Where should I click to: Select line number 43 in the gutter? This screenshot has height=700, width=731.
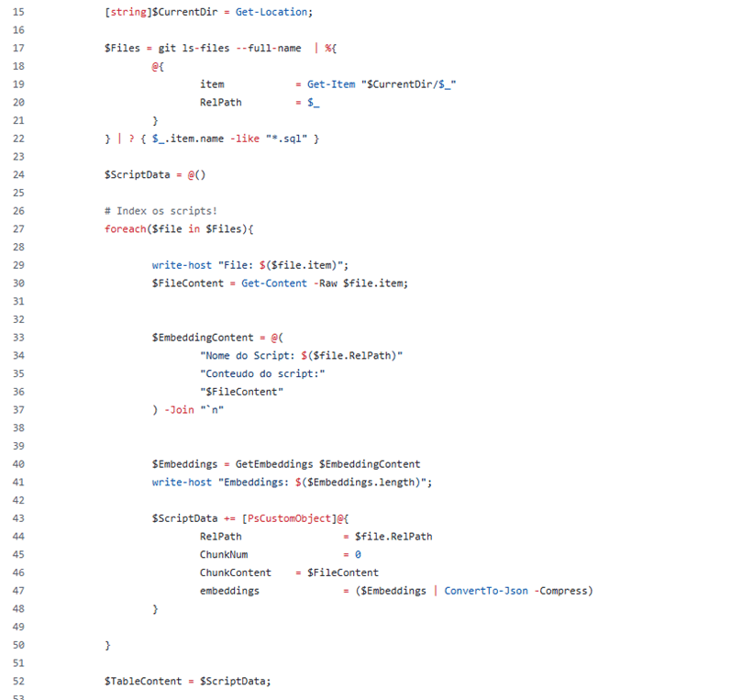coord(19,518)
